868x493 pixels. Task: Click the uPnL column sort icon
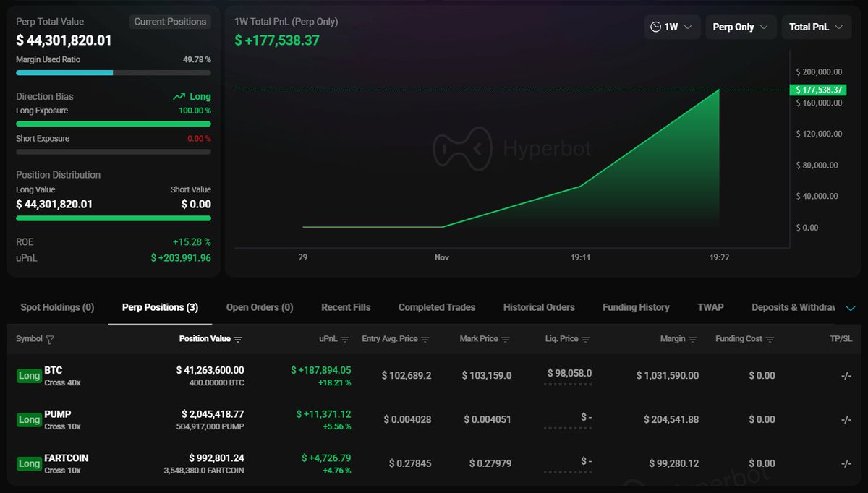pos(345,339)
